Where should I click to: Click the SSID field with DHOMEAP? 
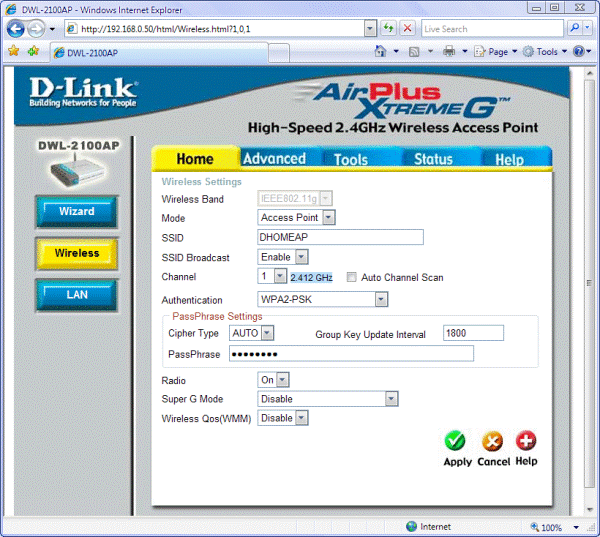click(x=340, y=237)
